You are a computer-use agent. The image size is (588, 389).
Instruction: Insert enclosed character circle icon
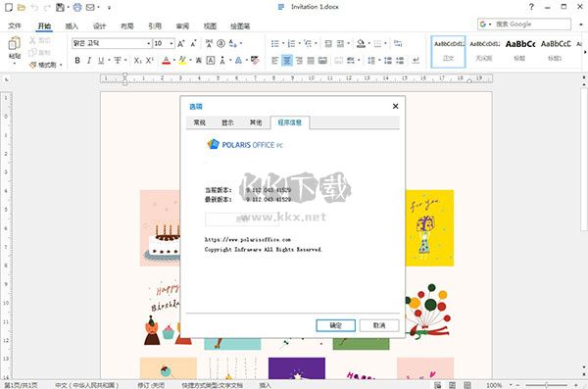[220, 43]
